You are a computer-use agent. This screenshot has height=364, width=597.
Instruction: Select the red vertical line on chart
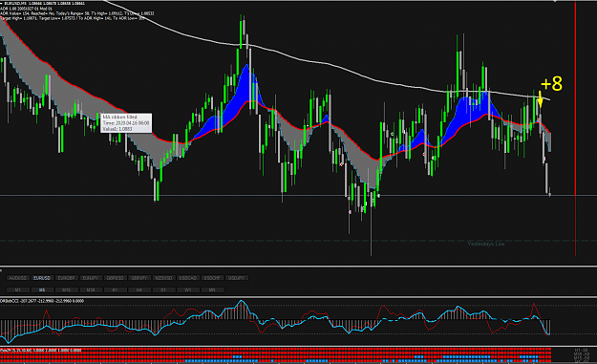575,128
